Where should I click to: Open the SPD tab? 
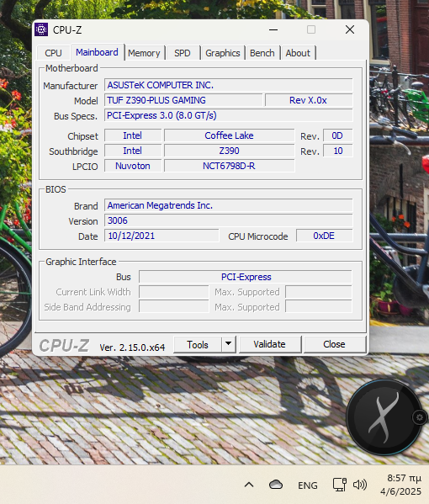183,53
